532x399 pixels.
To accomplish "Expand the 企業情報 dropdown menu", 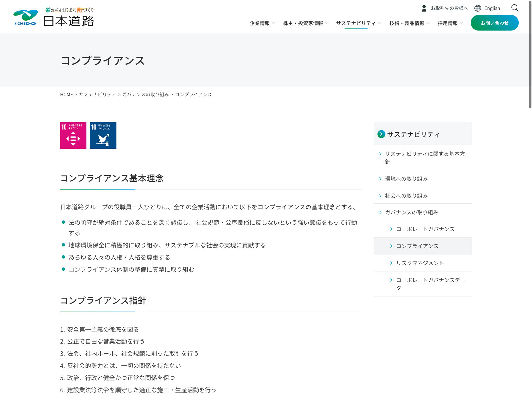I will 262,23.
